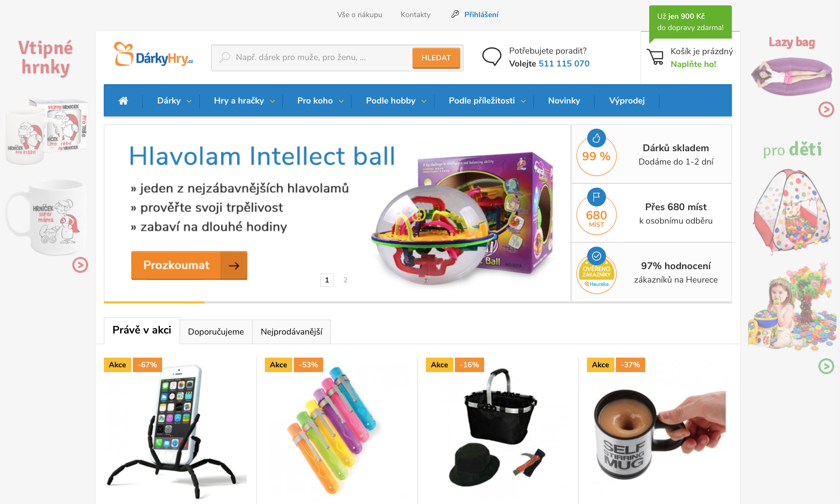Open the Přihlášení login link
The image size is (840, 504).
tap(481, 14)
